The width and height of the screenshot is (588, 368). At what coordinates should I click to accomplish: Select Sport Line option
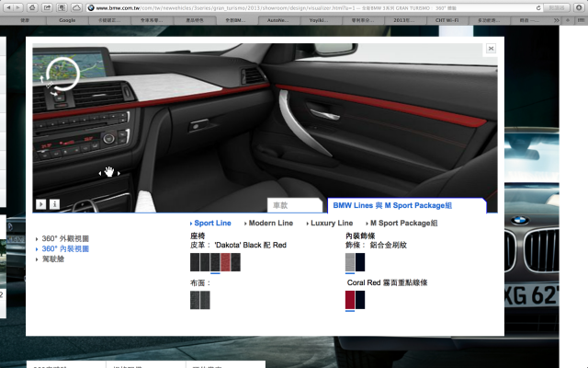coord(210,223)
